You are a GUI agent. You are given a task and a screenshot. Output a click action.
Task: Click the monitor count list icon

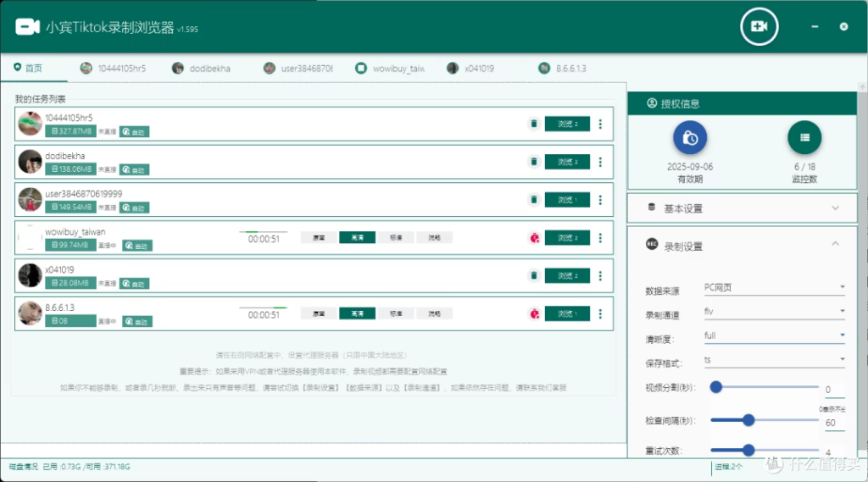tap(804, 138)
